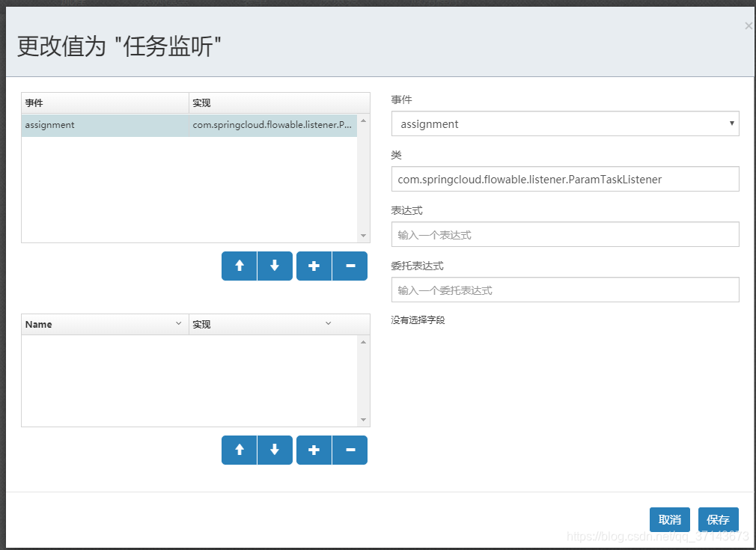This screenshot has height=550, width=756.
Task: Click fields table scrollbar up arrow
Action: 364,342
